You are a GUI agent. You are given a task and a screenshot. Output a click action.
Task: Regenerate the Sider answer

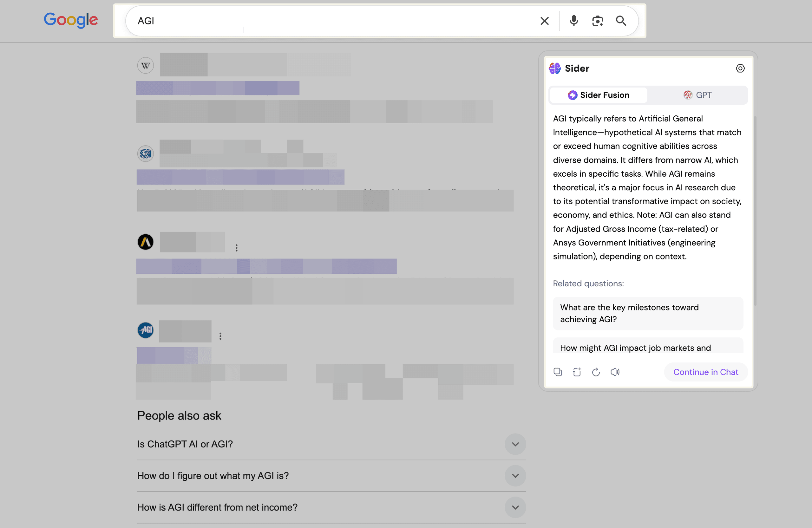596,372
